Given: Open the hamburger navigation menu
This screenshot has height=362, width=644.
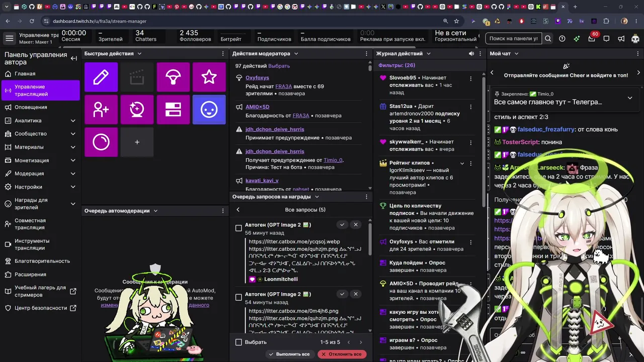Looking at the screenshot, I should (10, 38).
